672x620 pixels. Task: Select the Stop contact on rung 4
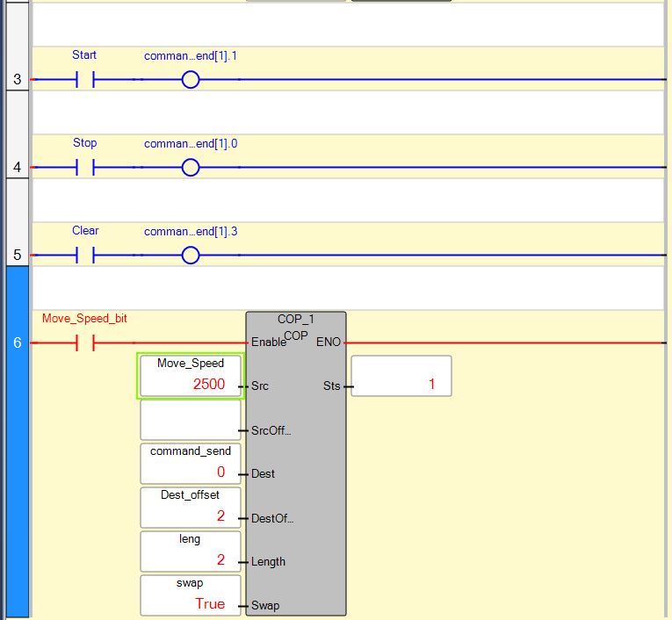85,168
